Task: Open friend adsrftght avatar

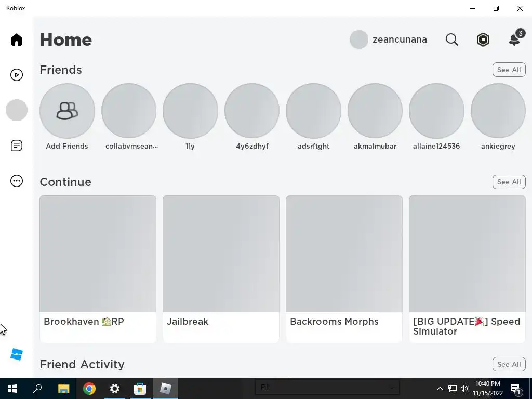Action: pos(313,111)
